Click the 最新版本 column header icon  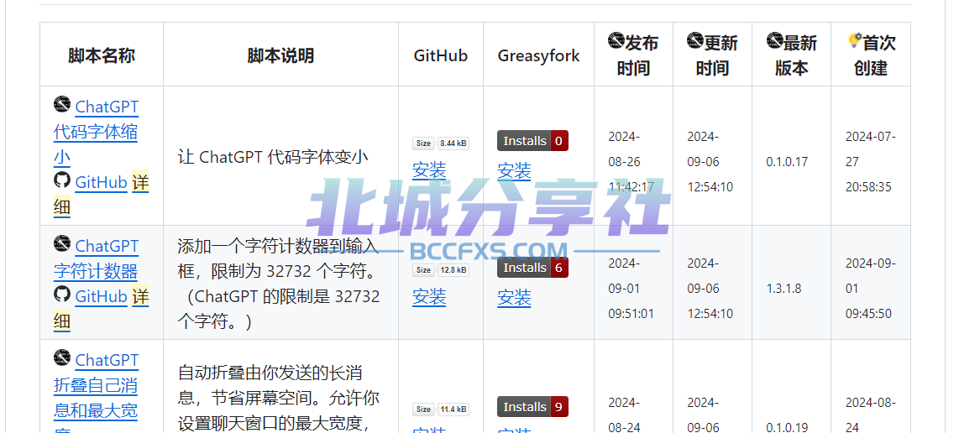point(774,41)
